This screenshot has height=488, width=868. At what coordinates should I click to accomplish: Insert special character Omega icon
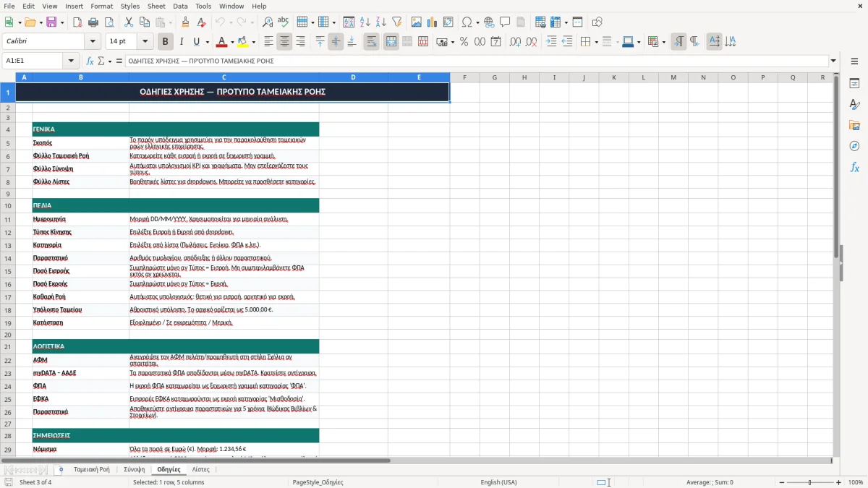click(x=467, y=22)
